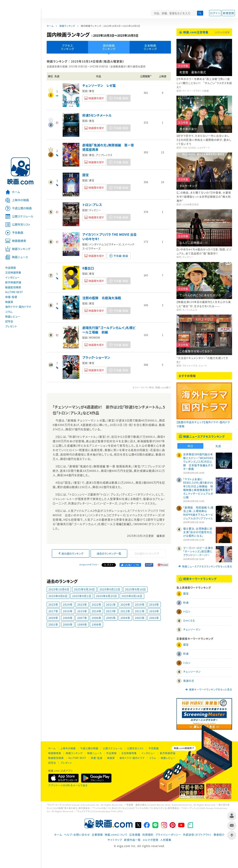Open Instagram icon in footer
Viewport: 238px width, 868px height.
164,825
